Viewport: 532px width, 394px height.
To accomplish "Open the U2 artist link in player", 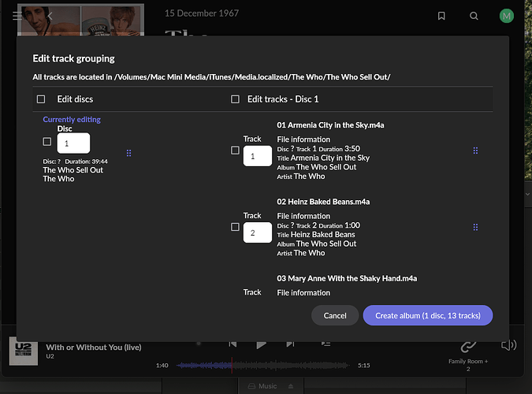I will [50, 356].
